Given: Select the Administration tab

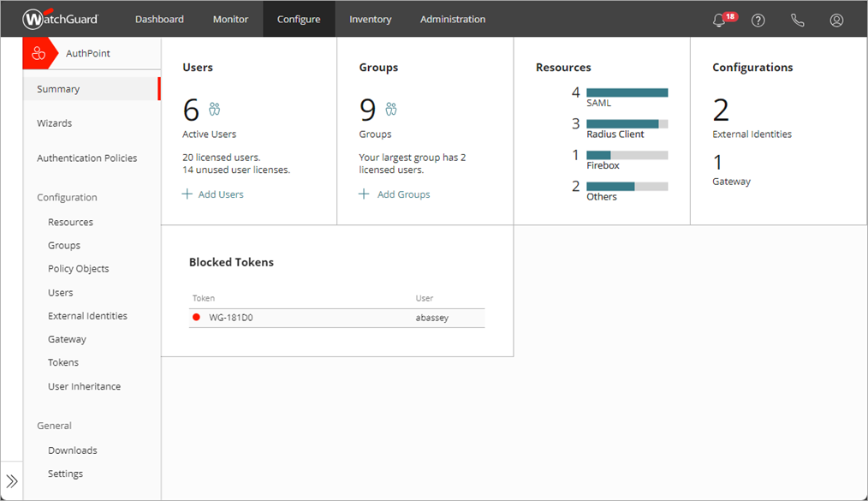Looking at the screenshot, I should click(453, 19).
